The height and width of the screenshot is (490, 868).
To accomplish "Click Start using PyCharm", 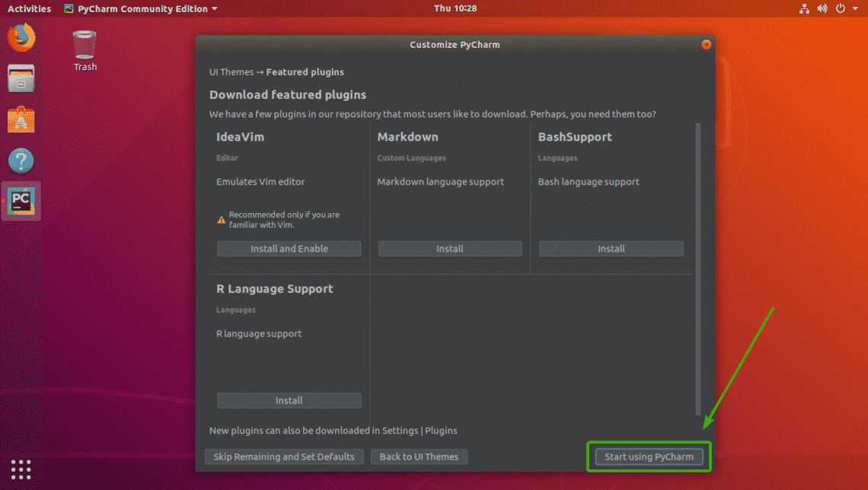I will click(649, 457).
